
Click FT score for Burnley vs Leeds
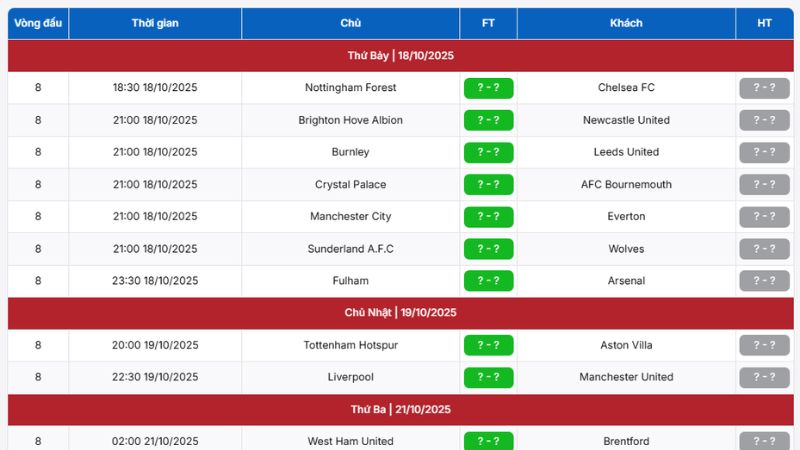pyautogui.click(x=488, y=152)
